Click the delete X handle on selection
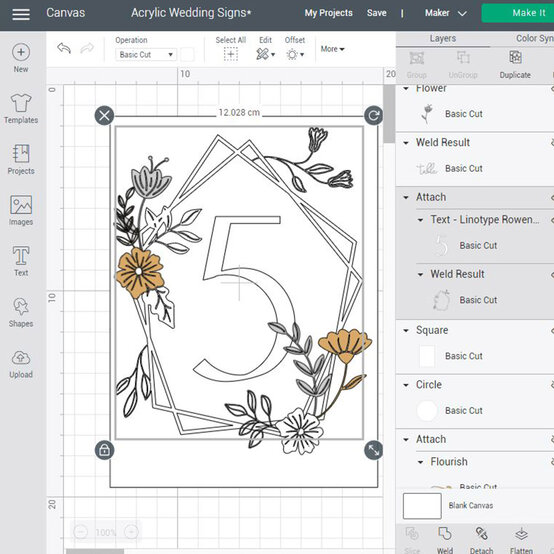Image resolution: width=554 pixels, height=554 pixels. click(104, 116)
